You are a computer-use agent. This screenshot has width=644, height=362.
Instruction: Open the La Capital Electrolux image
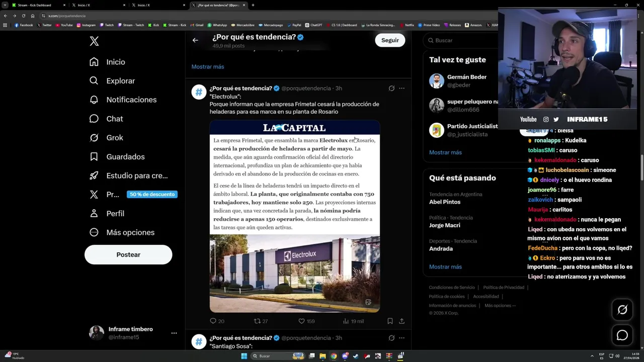click(x=295, y=216)
